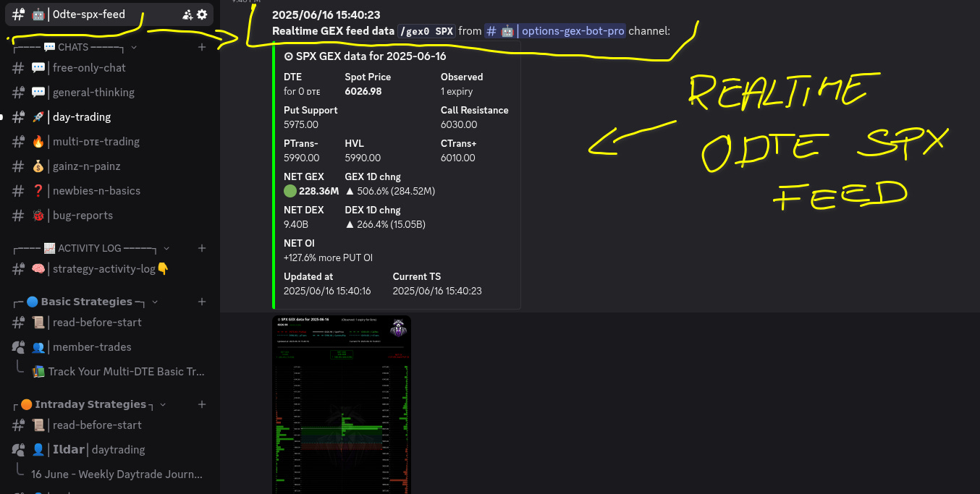Image resolution: width=980 pixels, height=494 pixels.
Task: Click Observed value 1 expiry
Action: pos(457,91)
